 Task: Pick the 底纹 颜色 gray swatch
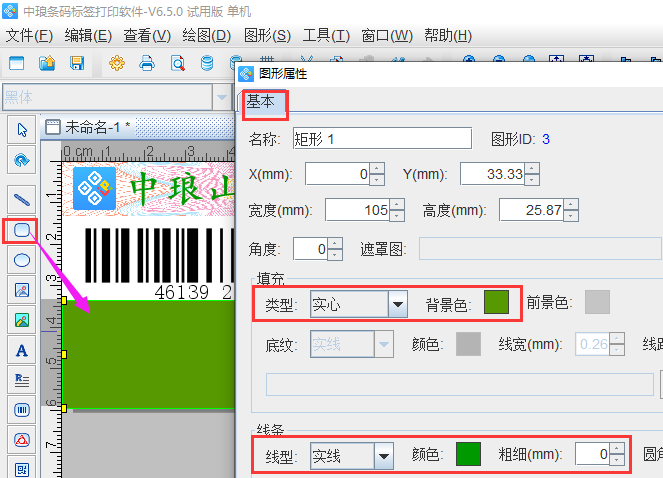(x=468, y=344)
